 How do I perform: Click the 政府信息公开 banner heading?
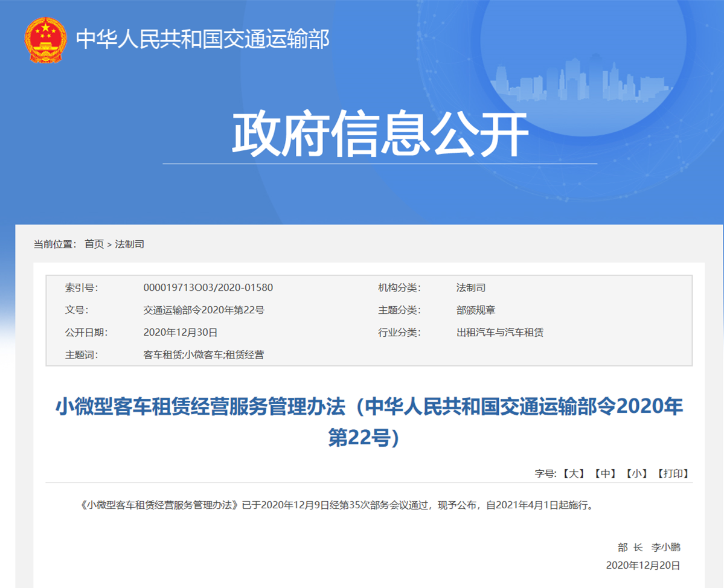pos(380,134)
